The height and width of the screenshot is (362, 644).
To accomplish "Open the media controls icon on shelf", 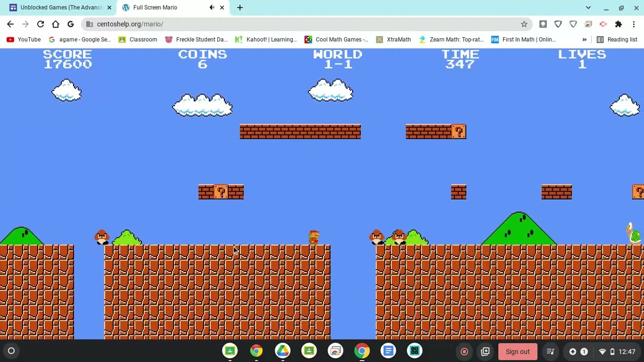I will [550, 351].
